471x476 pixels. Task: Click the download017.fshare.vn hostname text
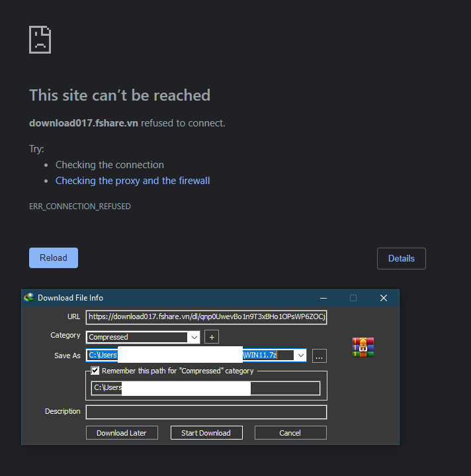[x=83, y=123]
